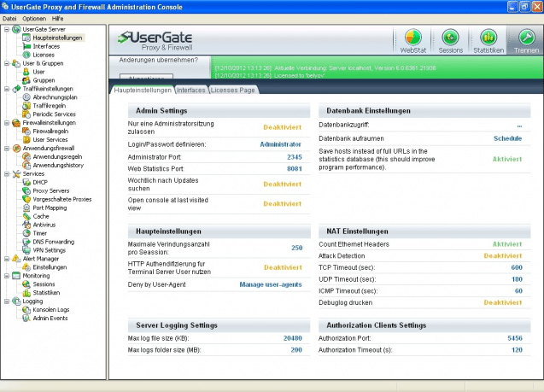
Task: Click the Manage user-agents link
Action: pyautogui.click(x=271, y=284)
